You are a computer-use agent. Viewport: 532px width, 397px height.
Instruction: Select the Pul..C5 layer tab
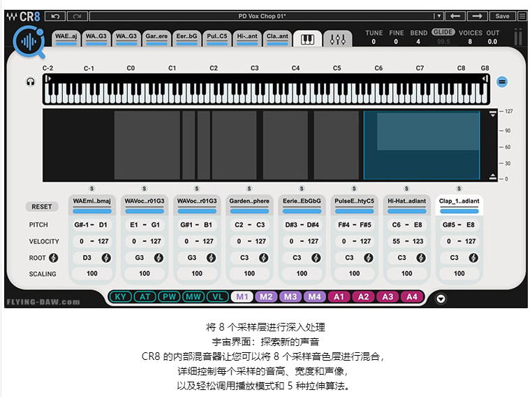217,38
